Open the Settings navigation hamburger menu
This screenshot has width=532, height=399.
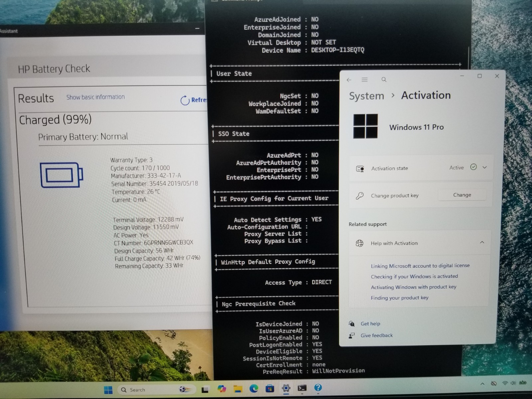click(364, 80)
